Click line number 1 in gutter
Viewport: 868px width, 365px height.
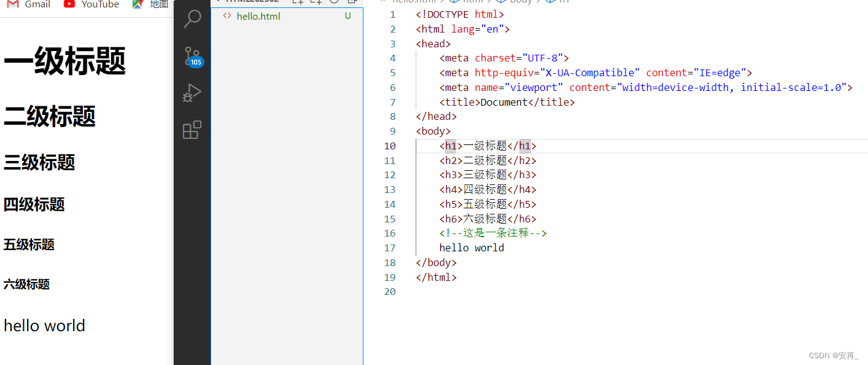click(x=393, y=14)
